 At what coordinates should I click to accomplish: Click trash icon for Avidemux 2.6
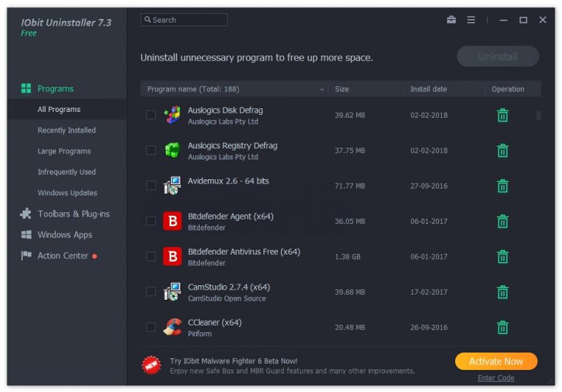tap(503, 186)
